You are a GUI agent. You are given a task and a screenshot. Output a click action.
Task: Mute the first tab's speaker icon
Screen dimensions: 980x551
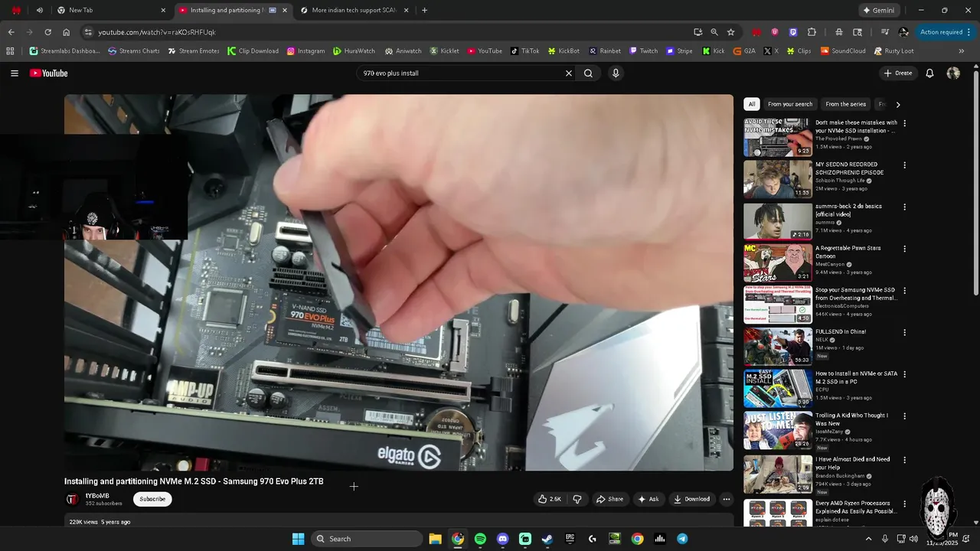[x=40, y=11]
